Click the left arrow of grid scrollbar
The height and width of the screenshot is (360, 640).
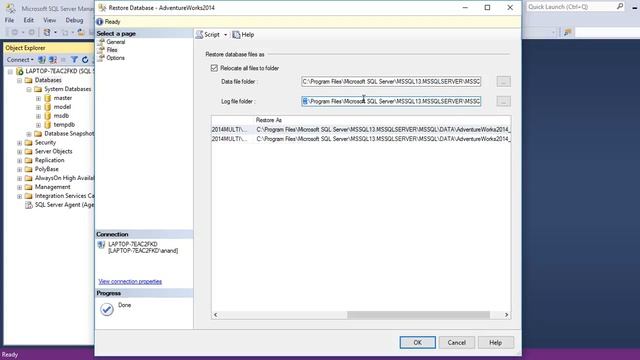[216, 315]
